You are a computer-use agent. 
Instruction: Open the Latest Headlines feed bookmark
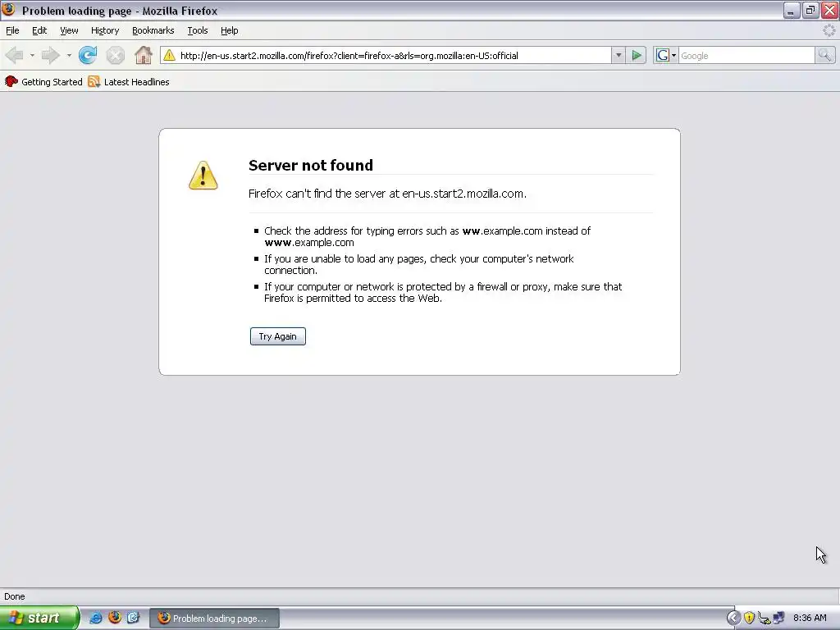point(129,81)
